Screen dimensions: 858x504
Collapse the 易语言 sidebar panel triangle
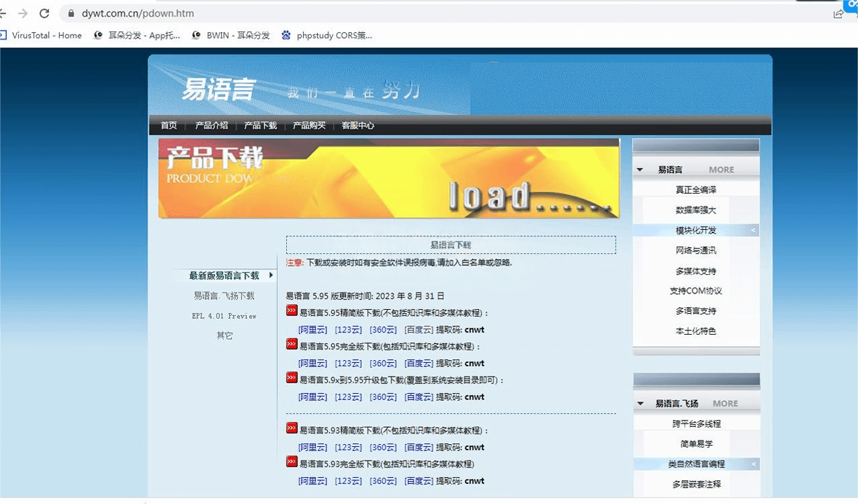(640, 170)
